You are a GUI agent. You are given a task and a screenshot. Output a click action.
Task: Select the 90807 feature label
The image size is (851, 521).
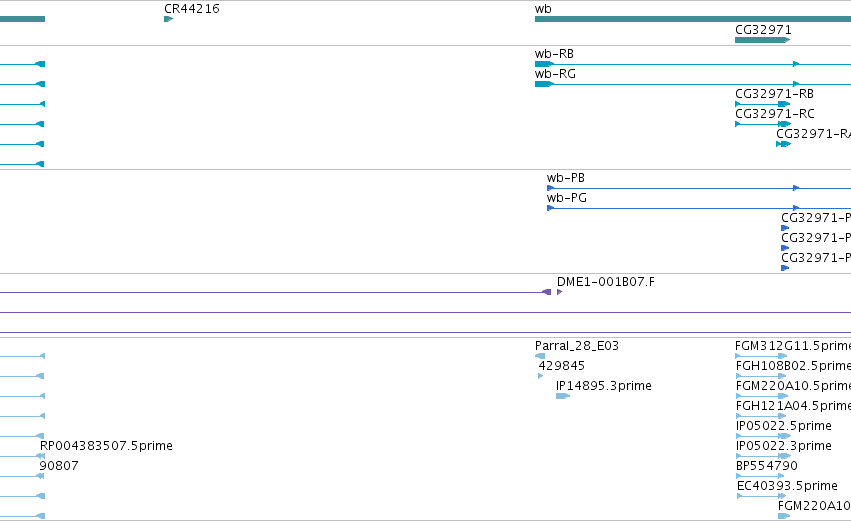pos(59,466)
